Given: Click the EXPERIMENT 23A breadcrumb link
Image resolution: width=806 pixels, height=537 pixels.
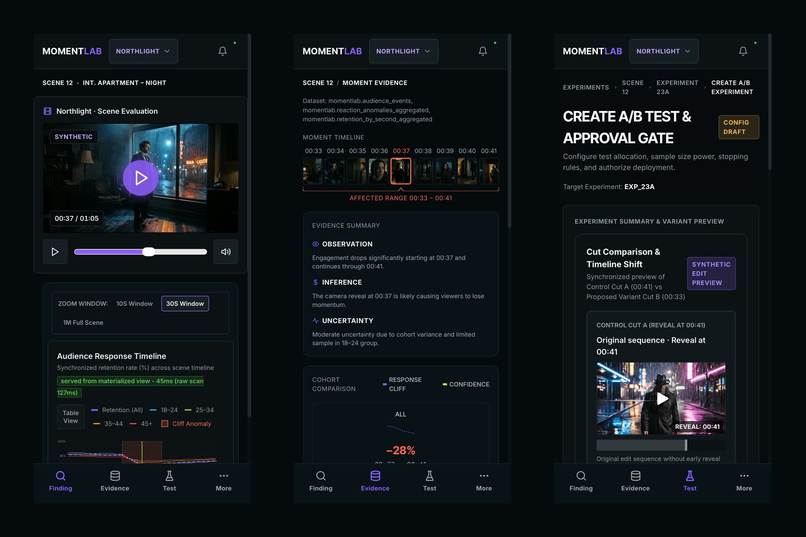Looking at the screenshot, I should pyautogui.click(x=677, y=87).
